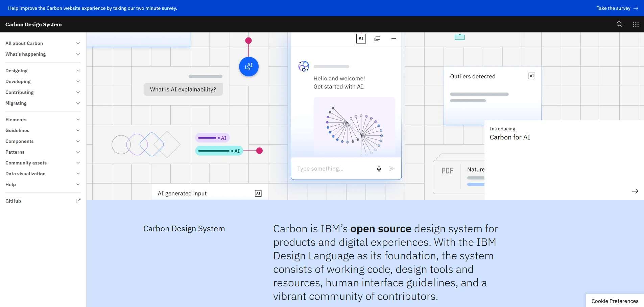
Task: Open the Help menu item
Action: tap(43, 184)
